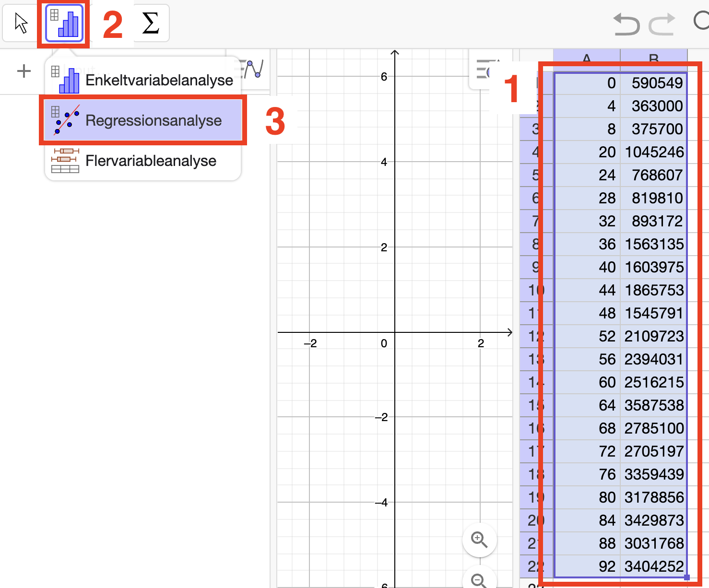Select cell with value 1545791
Screen dimensions: 709x588
coord(653,313)
